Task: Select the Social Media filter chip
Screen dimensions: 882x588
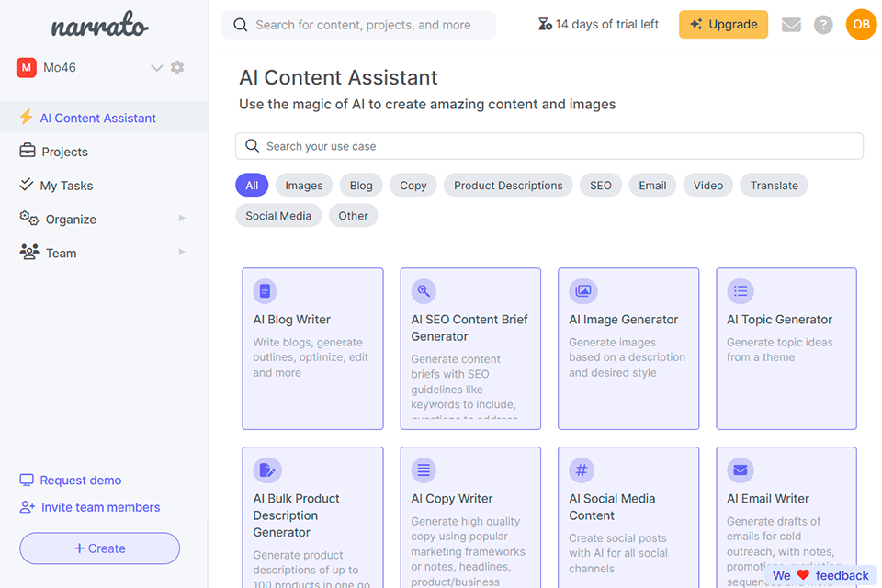Action: pos(278,216)
